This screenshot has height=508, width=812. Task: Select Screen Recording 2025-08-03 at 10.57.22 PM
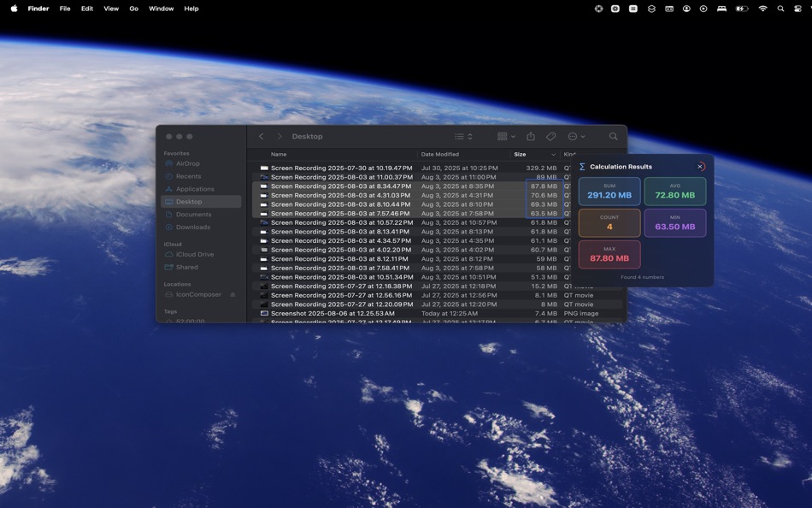[342, 222]
